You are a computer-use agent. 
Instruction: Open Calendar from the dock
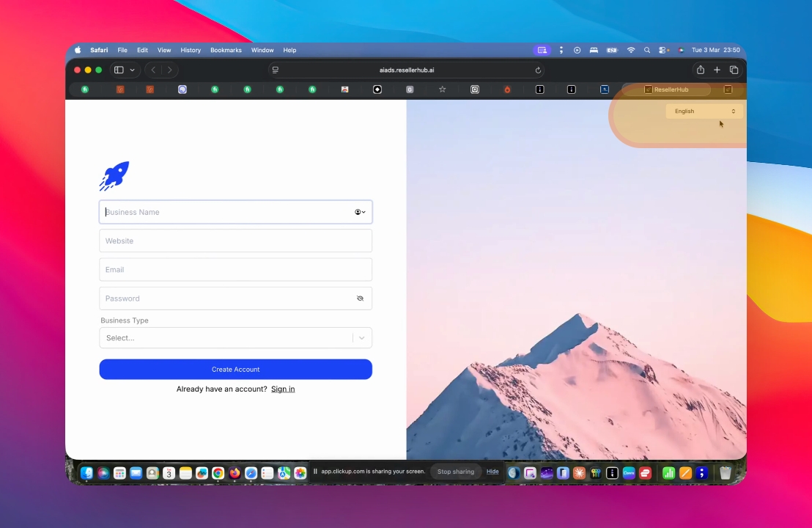click(x=169, y=473)
